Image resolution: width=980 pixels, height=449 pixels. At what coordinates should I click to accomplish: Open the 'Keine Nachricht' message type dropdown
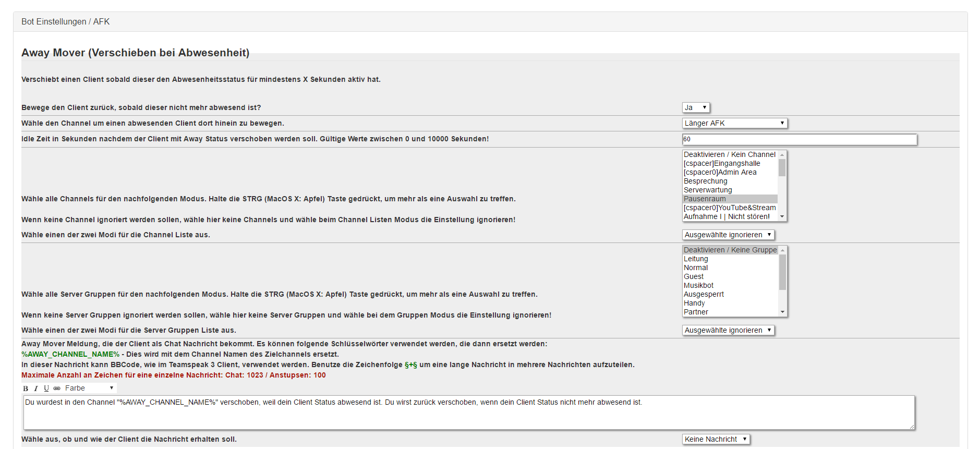tap(716, 439)
